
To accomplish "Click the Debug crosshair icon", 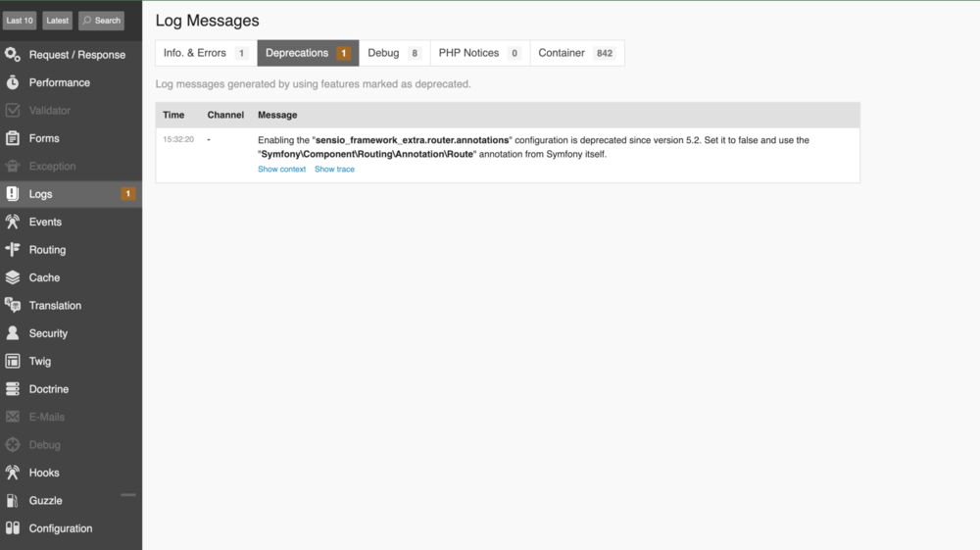I will tap(13, 444).
